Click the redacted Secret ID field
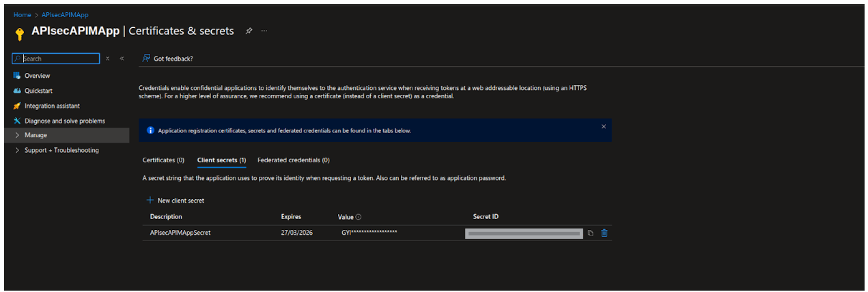The image size is (868, 292). pos(524,233)
